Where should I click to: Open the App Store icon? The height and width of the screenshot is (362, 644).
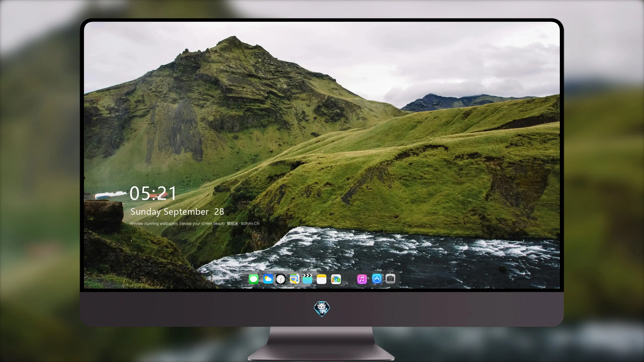[x=377, y=279]
